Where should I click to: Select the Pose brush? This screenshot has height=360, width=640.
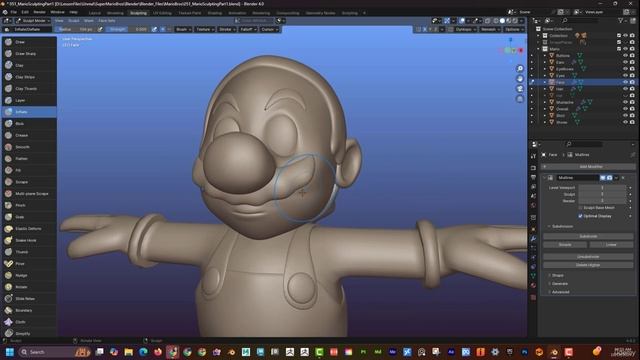29,264
